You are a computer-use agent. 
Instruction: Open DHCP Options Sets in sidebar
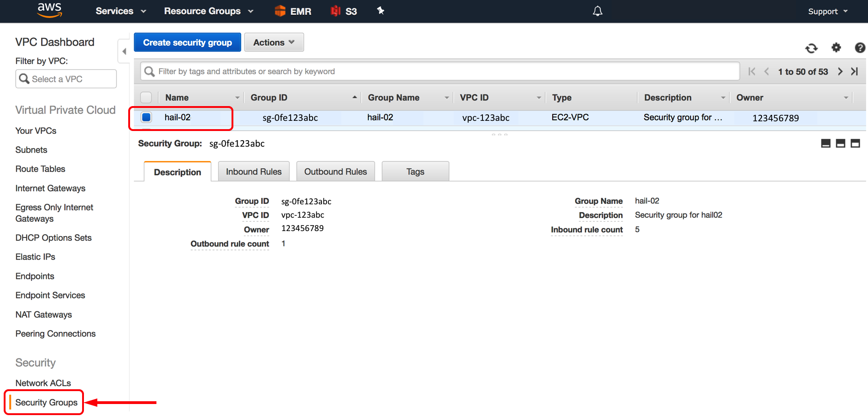tap(54, 238)
